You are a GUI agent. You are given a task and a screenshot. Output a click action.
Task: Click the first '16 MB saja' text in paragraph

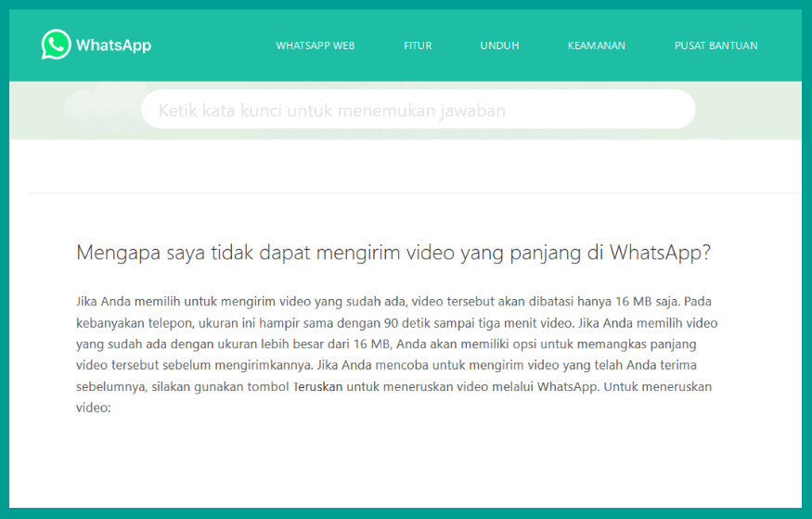point(648,302)
